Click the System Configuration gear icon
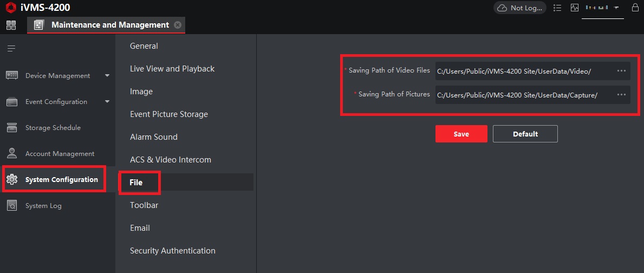The width and height of the screenshot is (644, 273). [12, 179]
